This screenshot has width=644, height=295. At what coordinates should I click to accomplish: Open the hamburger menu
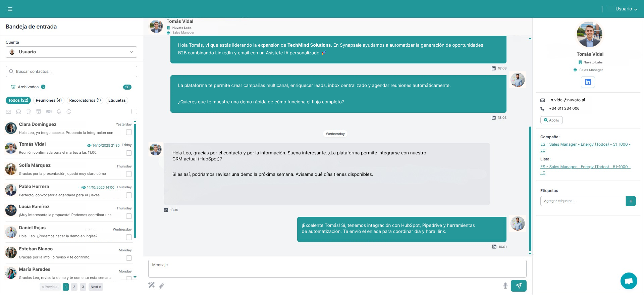pos(10,9)
